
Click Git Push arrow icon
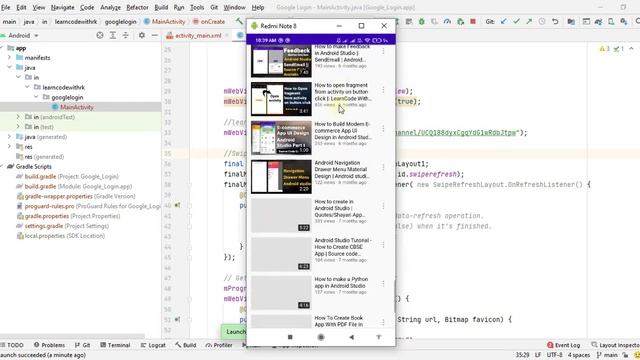pyautogui.click(x=529, y=21)
